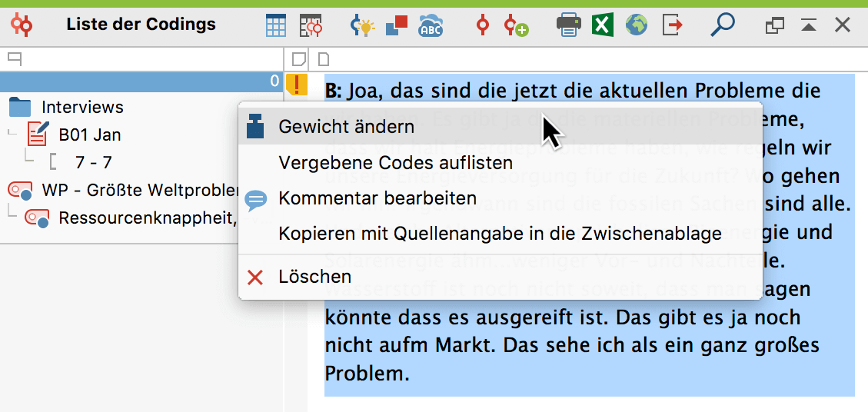Choose Kommentar bearbeiten
This screenshot has width=868, height=412.
tap(501, 198)
